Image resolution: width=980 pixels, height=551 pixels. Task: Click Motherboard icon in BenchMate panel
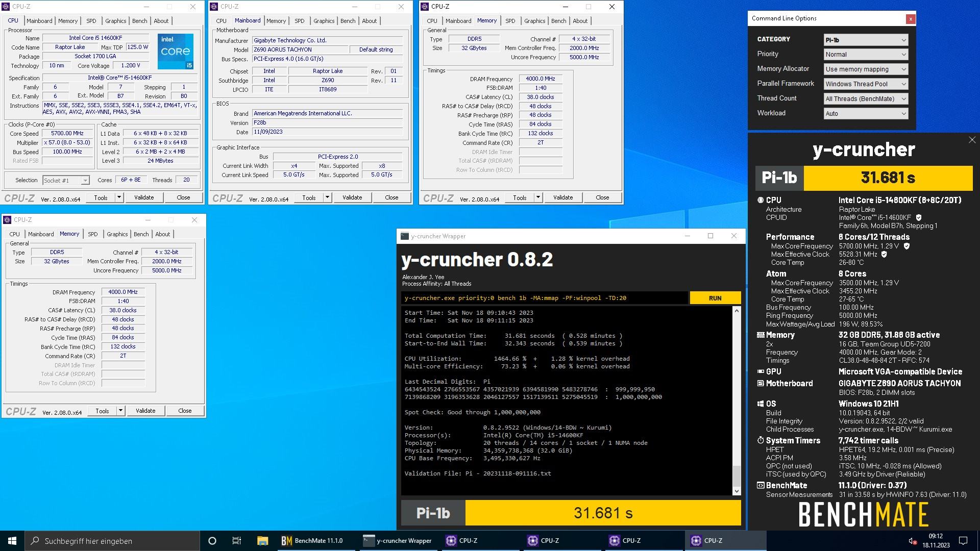(760, 383)
